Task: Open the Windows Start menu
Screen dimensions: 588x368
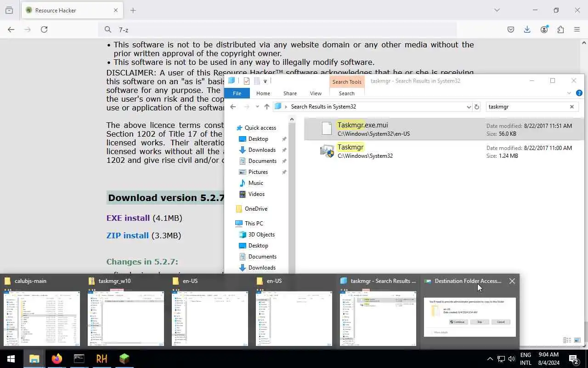Action: [x=11, y=359]
